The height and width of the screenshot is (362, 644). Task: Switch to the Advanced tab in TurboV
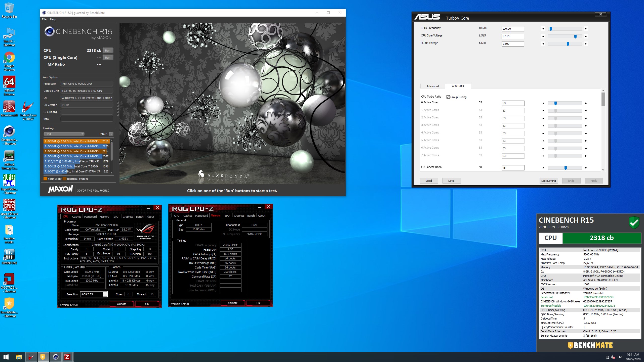pyautogui.click(x=433, y=86)
